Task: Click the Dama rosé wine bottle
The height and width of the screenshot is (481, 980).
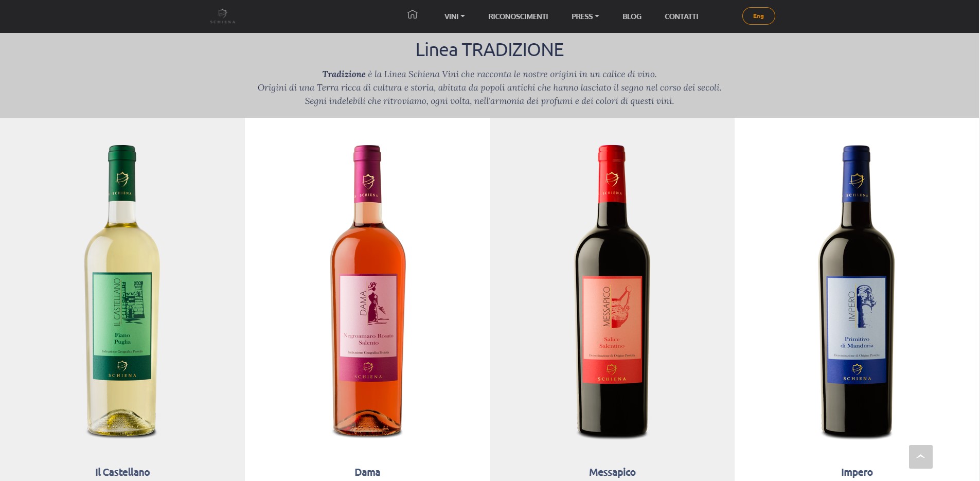Action: (x=367, y=291)
